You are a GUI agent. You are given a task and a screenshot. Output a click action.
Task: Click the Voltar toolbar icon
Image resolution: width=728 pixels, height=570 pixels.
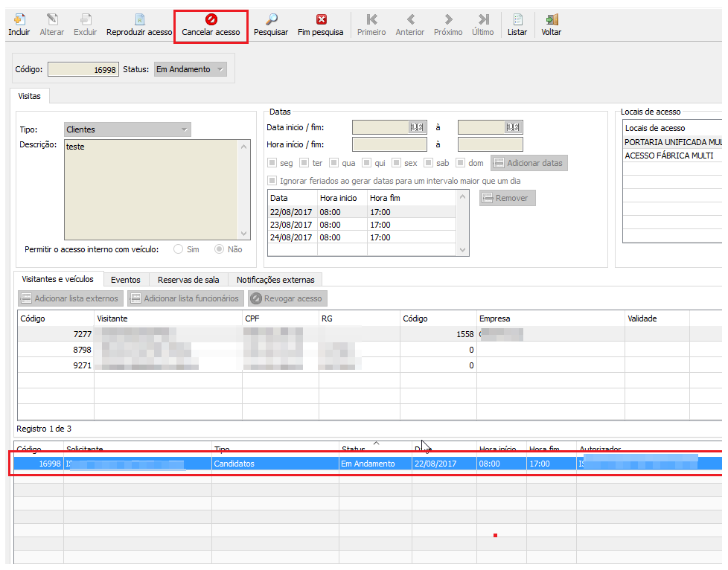click(x=552, y=20)
